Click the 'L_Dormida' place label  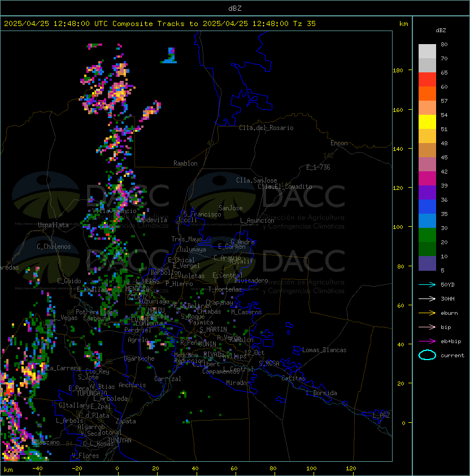tap(321, 393)
